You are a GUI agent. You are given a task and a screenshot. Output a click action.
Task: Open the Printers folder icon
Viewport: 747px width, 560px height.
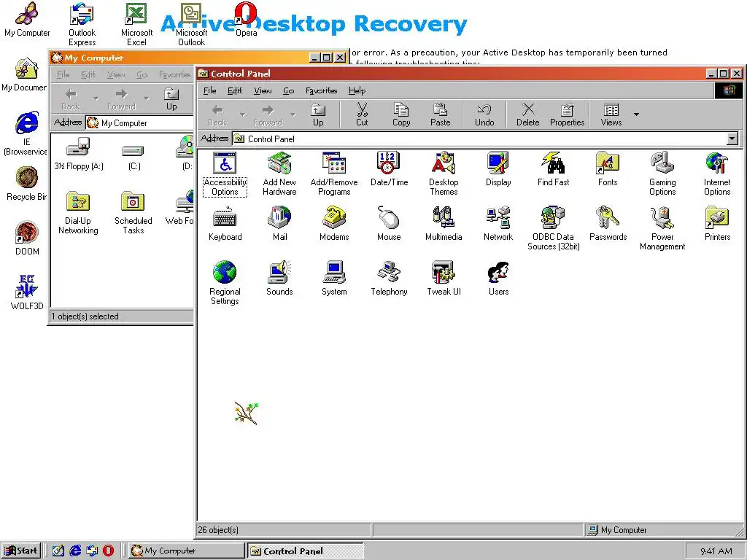tap(717, 224)
